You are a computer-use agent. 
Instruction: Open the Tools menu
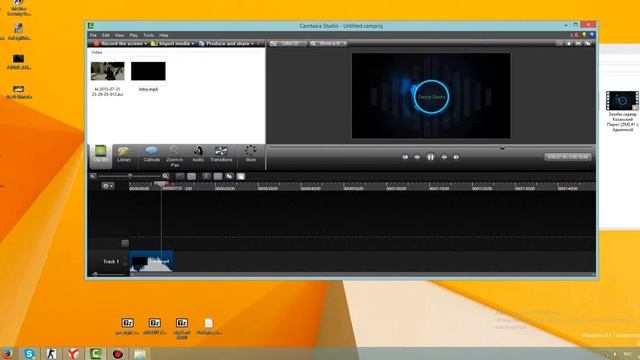[x=149, y=36]
